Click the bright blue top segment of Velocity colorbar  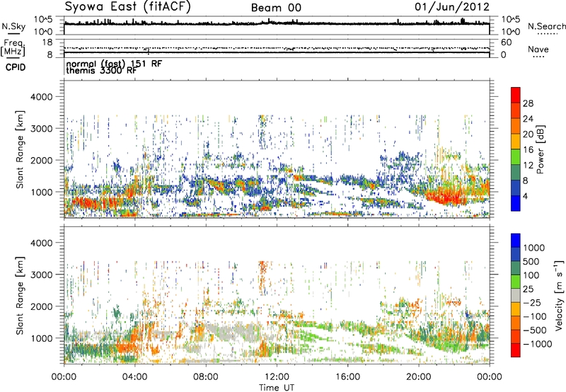[516, 241]
